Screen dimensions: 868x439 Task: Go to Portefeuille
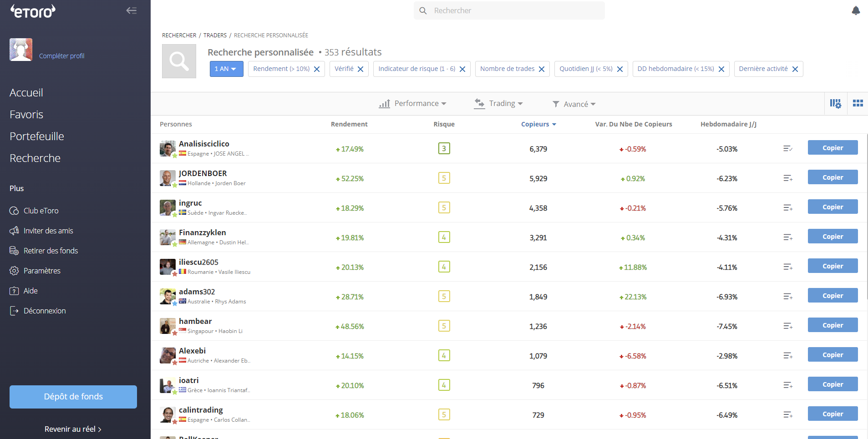tap(37, 136)
